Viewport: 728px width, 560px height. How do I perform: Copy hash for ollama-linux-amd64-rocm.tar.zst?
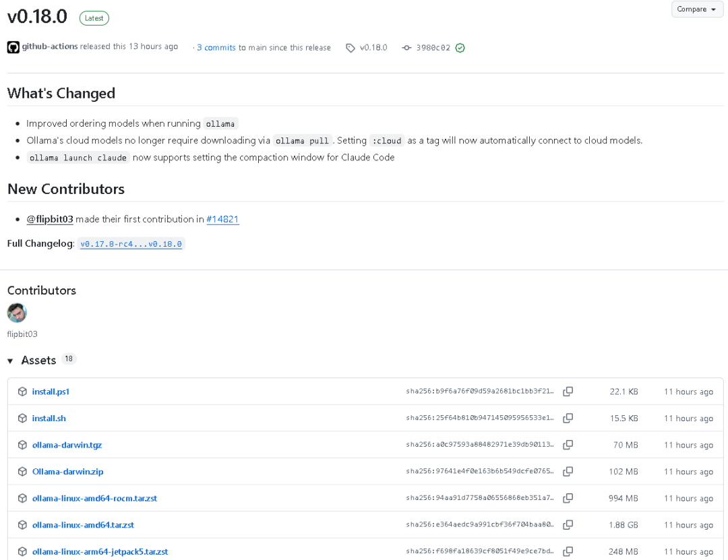568,499
